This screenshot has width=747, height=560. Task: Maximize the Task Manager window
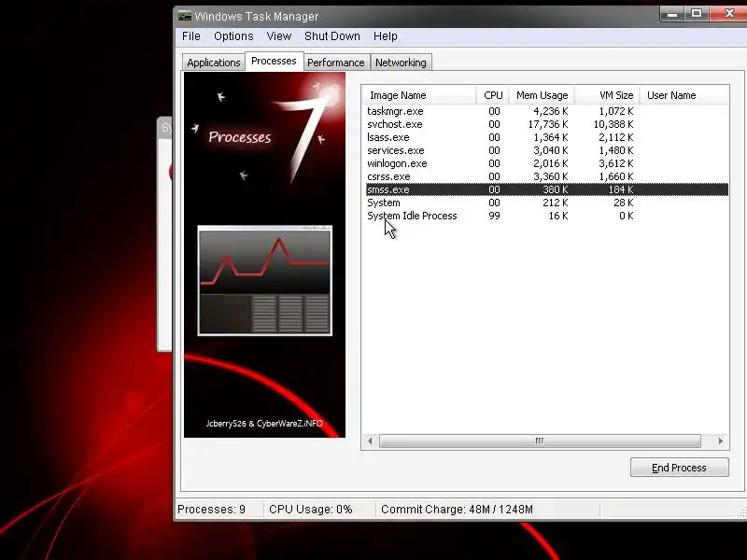697,14
